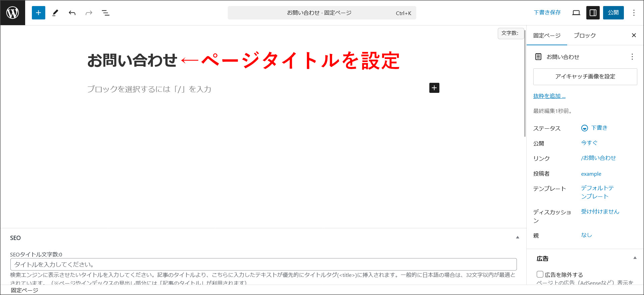Viewport: 644px width, 295px height.
Task: Click the black add block button
Action: tap(434, 88)
